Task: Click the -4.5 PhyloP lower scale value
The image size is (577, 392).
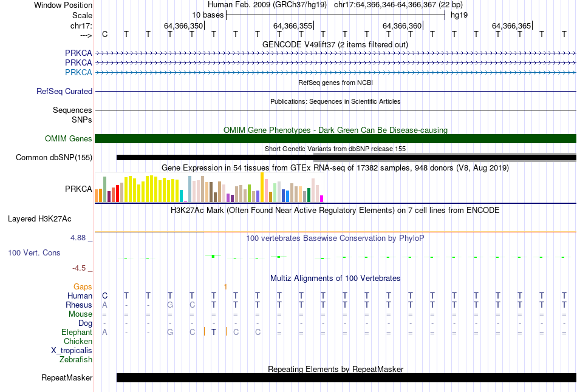Action: coord(79,268)
